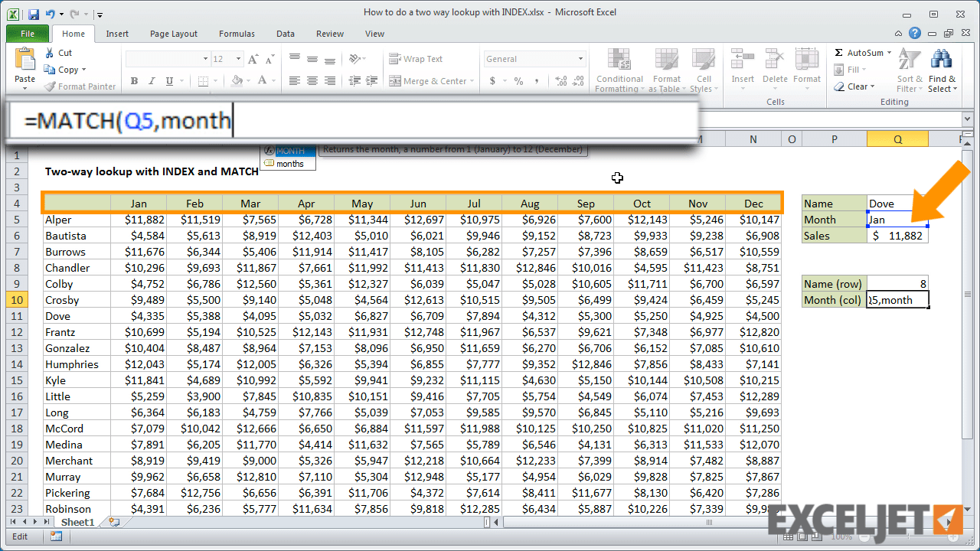Select the Italic formatting icon
The width and height of the screenshot is (980, 551).
pyautogui.click(x=152, y=80)
